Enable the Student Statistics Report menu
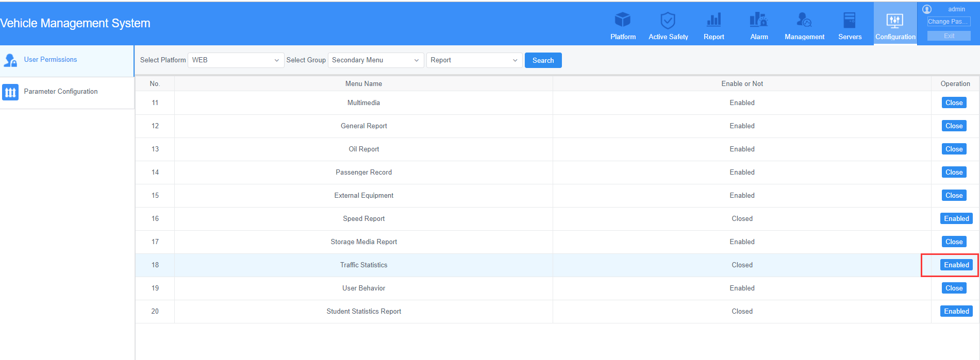980x360 pixels. [957, 312]
